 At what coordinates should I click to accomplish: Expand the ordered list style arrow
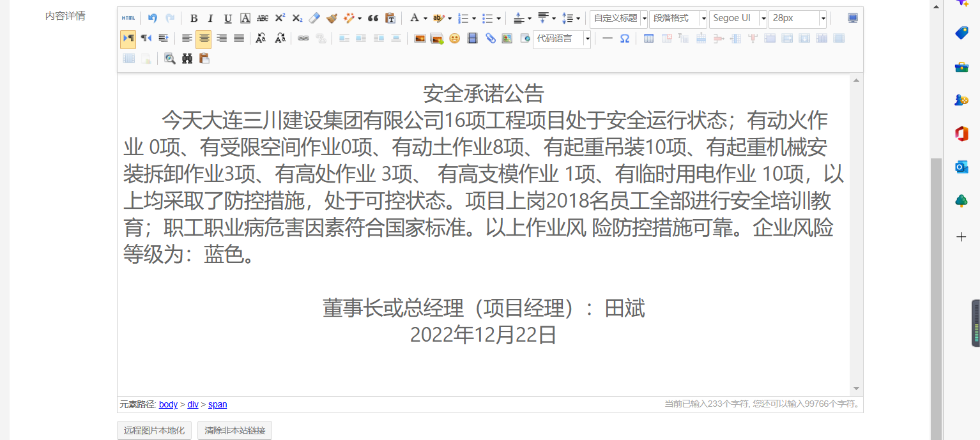click(473, 19)
